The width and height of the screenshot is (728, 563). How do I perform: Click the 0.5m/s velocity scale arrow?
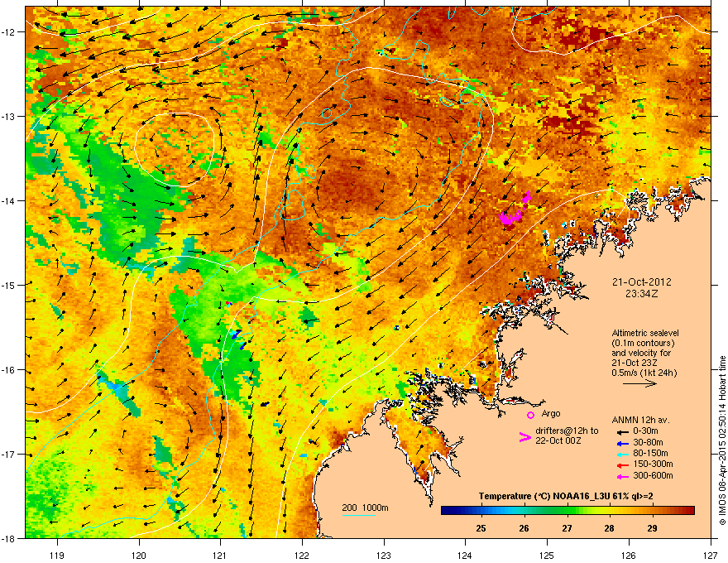click(x=639, y=383)
